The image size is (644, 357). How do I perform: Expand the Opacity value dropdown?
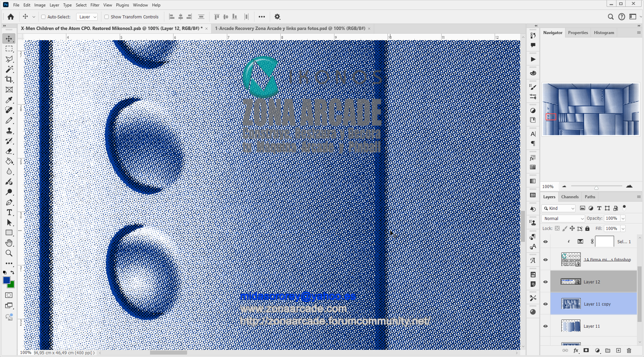[x=623, y=218]
